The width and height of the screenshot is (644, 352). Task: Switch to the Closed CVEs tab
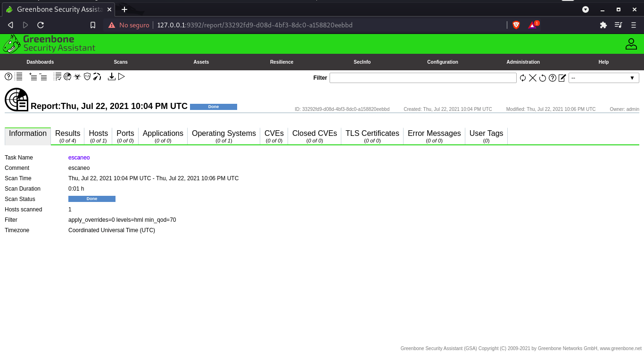[314, 136]
